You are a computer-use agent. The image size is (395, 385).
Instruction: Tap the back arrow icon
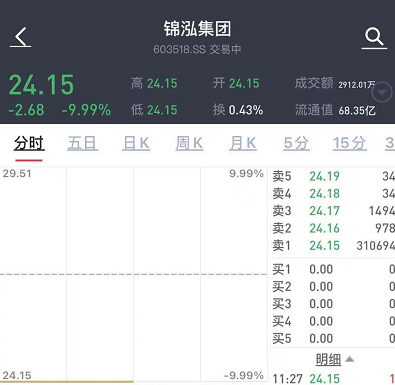[x=21, y=37]
